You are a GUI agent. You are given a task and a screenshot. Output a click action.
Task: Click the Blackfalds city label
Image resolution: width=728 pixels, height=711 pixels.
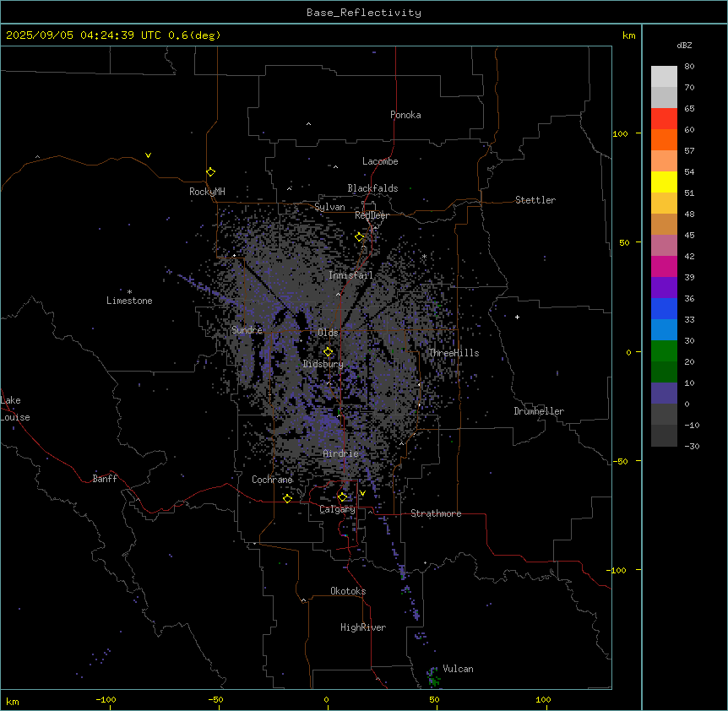click(372, 188)
